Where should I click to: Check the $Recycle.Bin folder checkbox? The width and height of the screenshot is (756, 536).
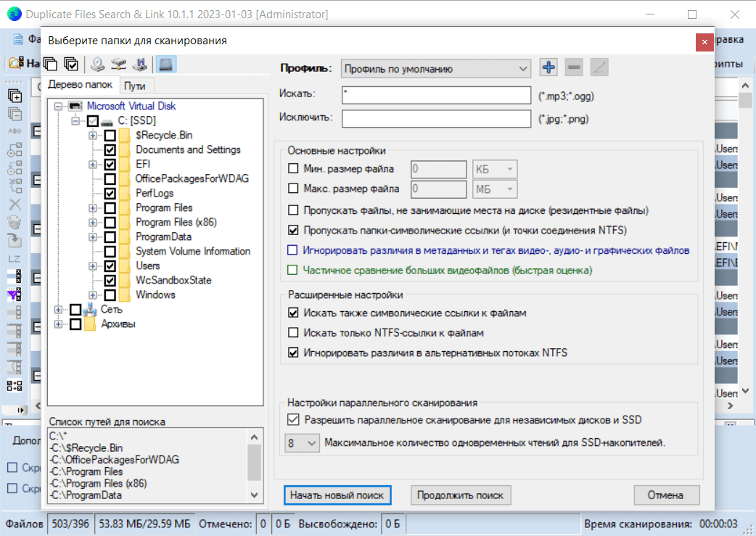click(110, 136)
